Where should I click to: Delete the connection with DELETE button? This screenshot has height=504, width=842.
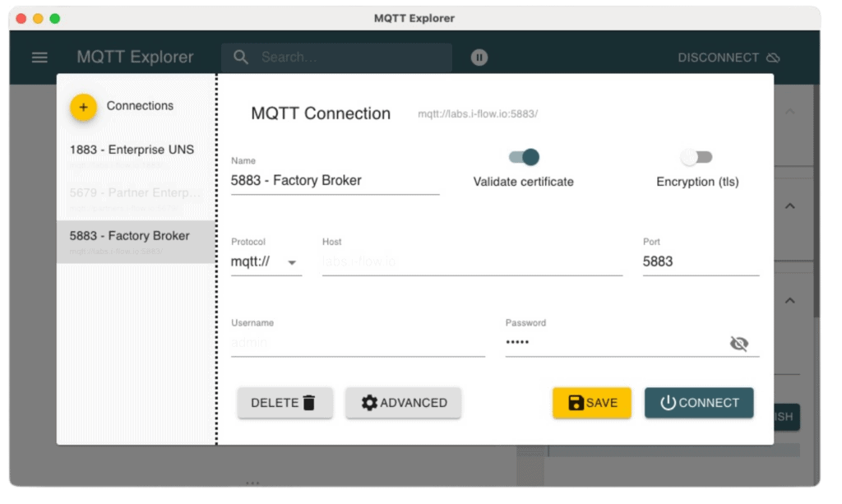click(285, 403)
